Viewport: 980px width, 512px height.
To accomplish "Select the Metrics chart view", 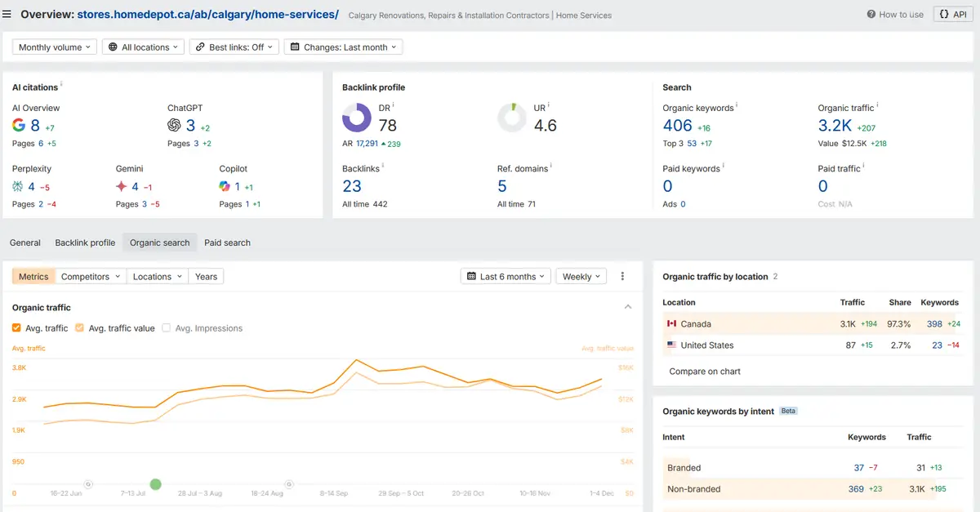I will coord(33,277).
